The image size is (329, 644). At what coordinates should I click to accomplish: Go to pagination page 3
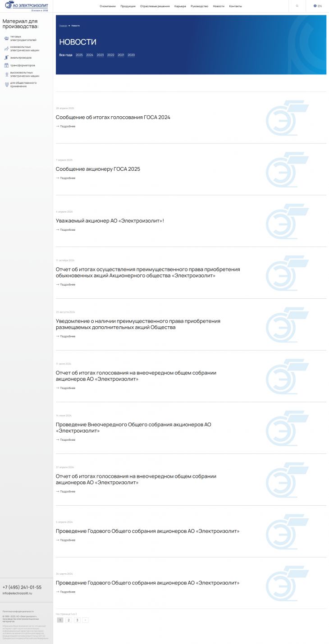(x=77, y=620)
